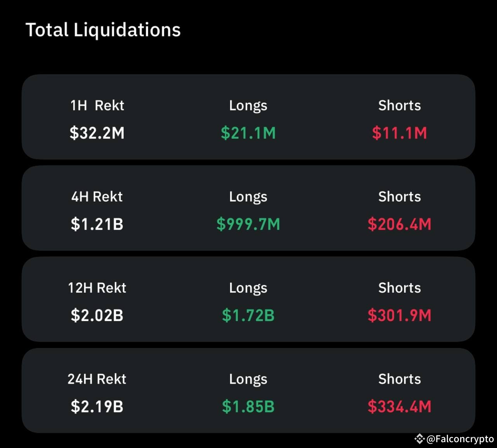The image size is (497, 448).
Task: Select the $2.19B 24H total value
Action: 97,407
